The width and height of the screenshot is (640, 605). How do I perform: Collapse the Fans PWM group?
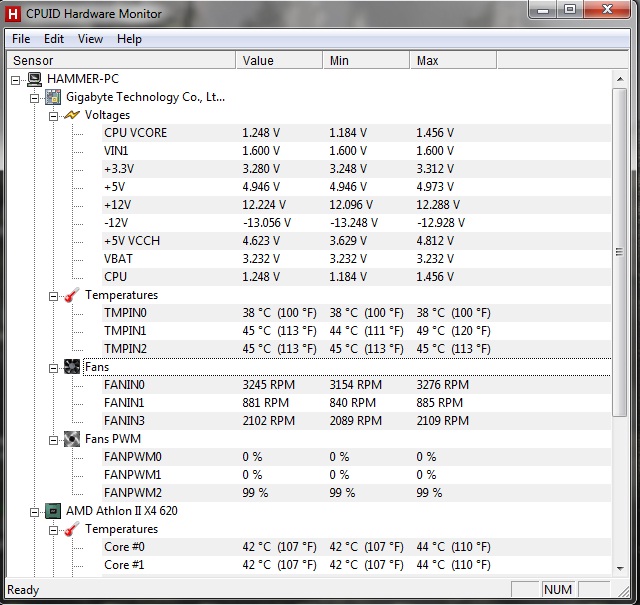pyautogui.click(x=53, y=440)
